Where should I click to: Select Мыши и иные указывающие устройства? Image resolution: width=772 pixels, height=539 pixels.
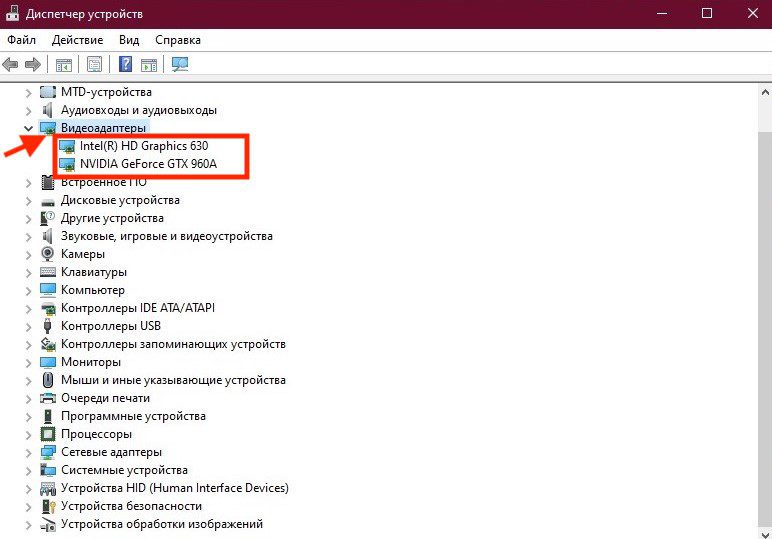pos(173,380)
